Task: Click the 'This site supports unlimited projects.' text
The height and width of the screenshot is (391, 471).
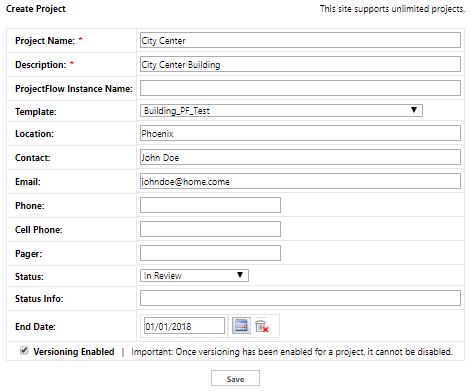Action: click(392, 9)
